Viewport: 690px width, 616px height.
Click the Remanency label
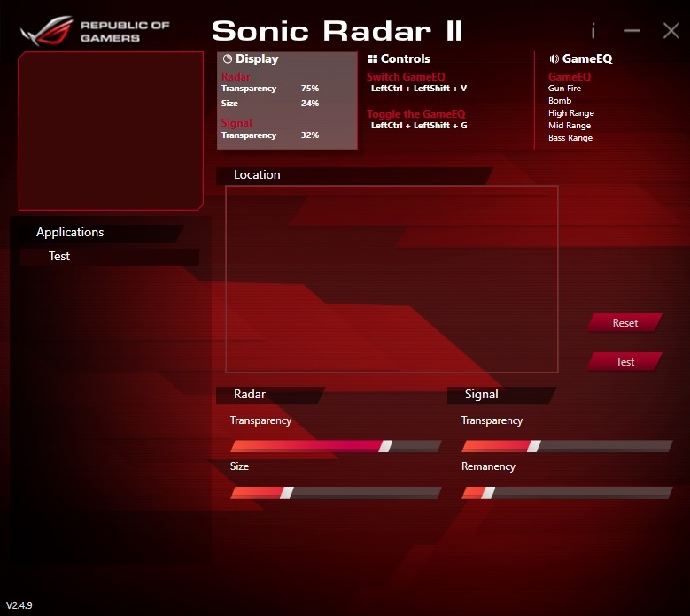[488, 466]
